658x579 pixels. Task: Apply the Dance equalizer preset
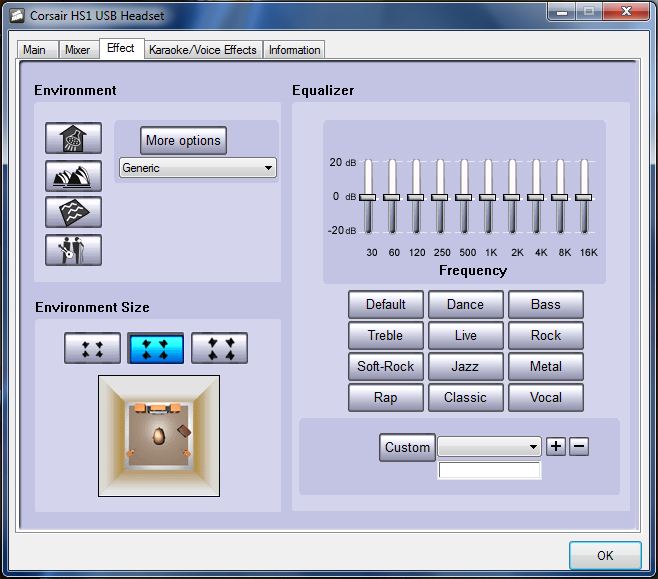[465, 304]
